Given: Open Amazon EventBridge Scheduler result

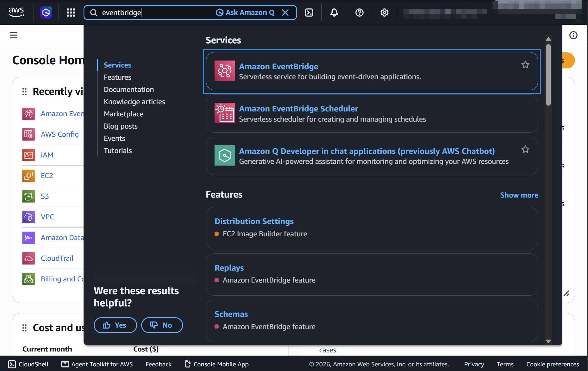Looking at the screenshot, I should coord(372,113).
